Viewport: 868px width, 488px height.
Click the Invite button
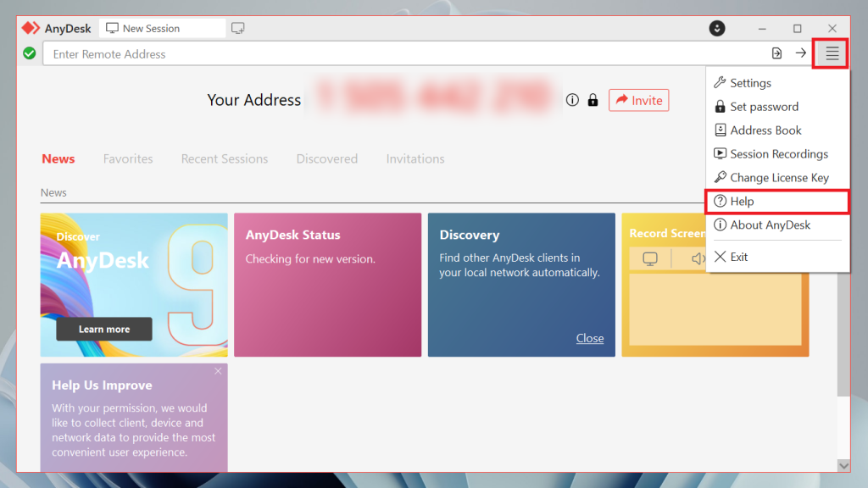(638, 100)
